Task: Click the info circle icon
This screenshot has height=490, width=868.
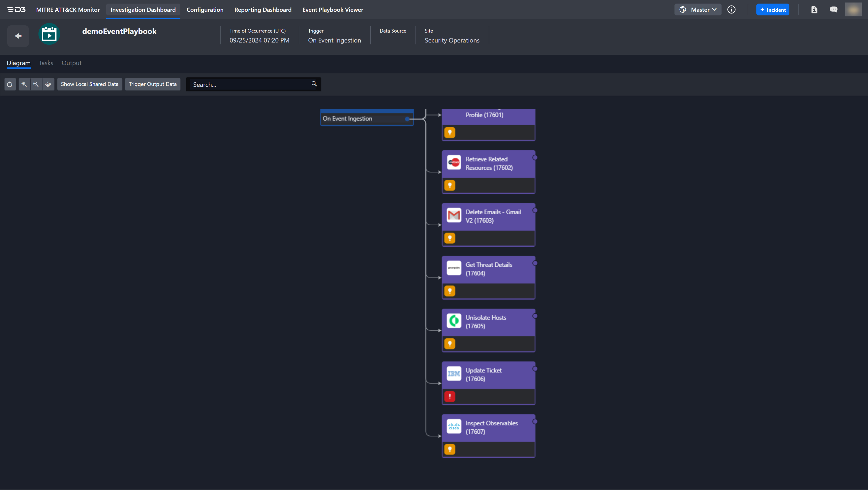Action: pyautogui.click(x=731, y=10)
